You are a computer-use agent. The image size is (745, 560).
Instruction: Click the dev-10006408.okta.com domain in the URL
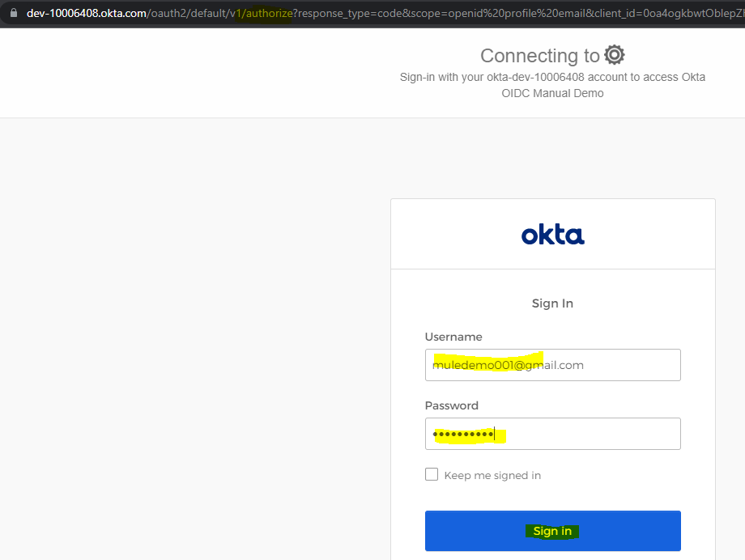pyautogui.click(x=87, y=13)
